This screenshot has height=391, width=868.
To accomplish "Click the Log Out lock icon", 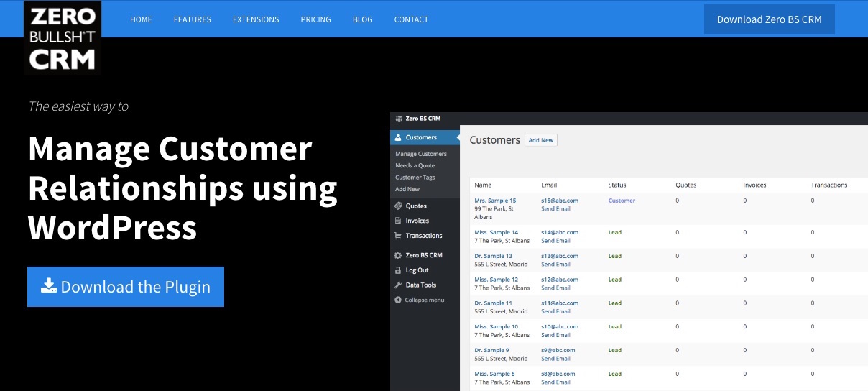I will coord(398,270).
